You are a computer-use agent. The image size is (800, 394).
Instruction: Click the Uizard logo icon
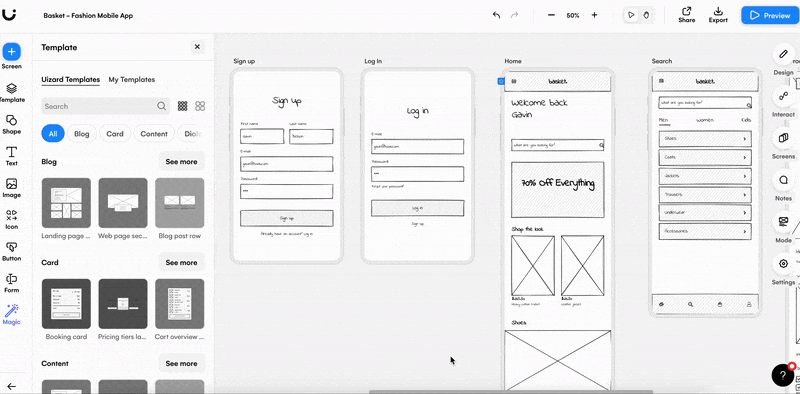(10, 15)
